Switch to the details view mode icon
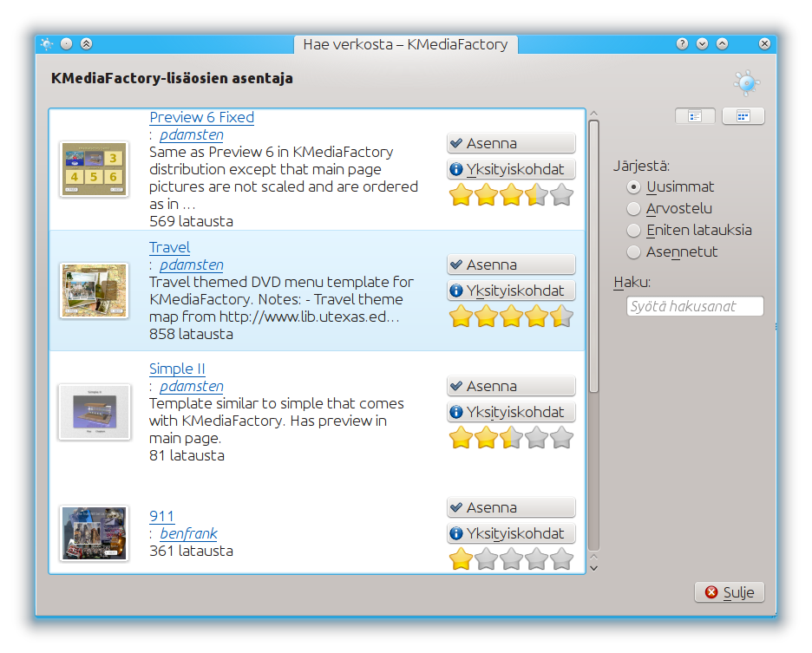 click(695, 116)
